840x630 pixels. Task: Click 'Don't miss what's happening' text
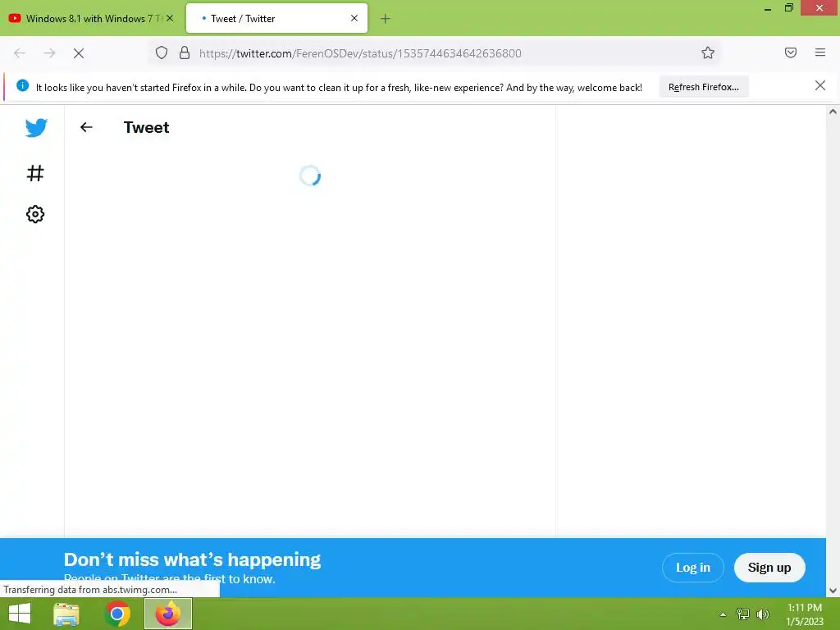[192, 559]
